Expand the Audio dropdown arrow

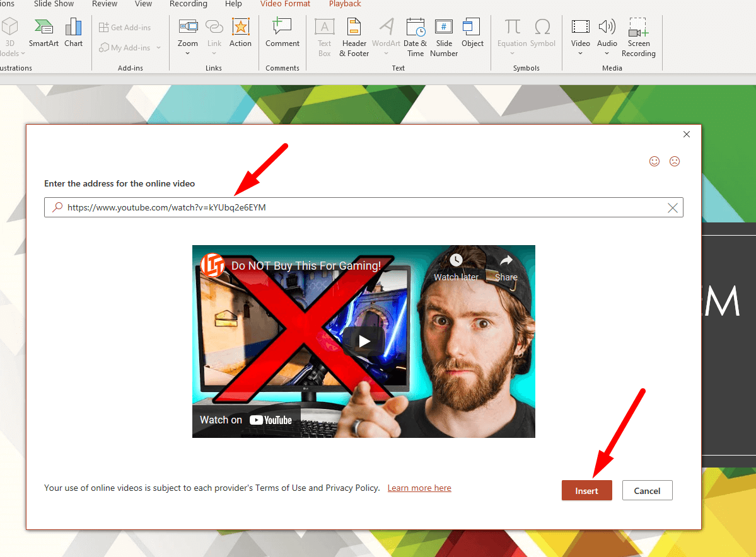[607, 54]
